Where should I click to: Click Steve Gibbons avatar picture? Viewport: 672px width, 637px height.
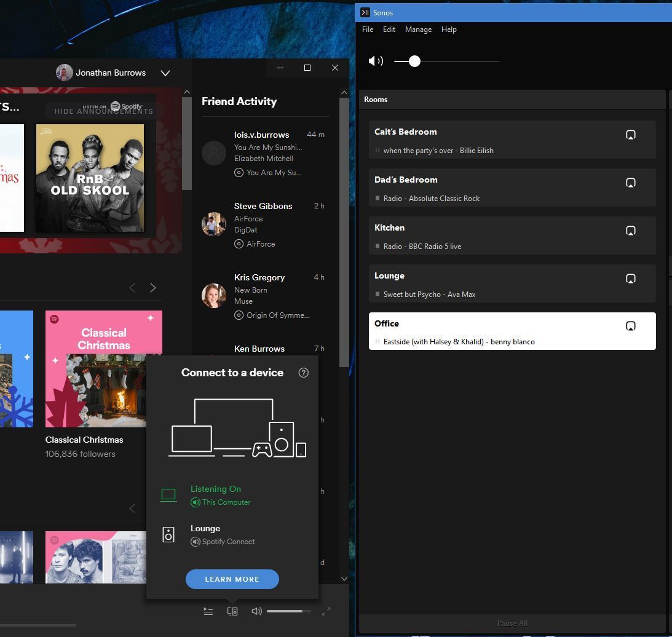214,224
